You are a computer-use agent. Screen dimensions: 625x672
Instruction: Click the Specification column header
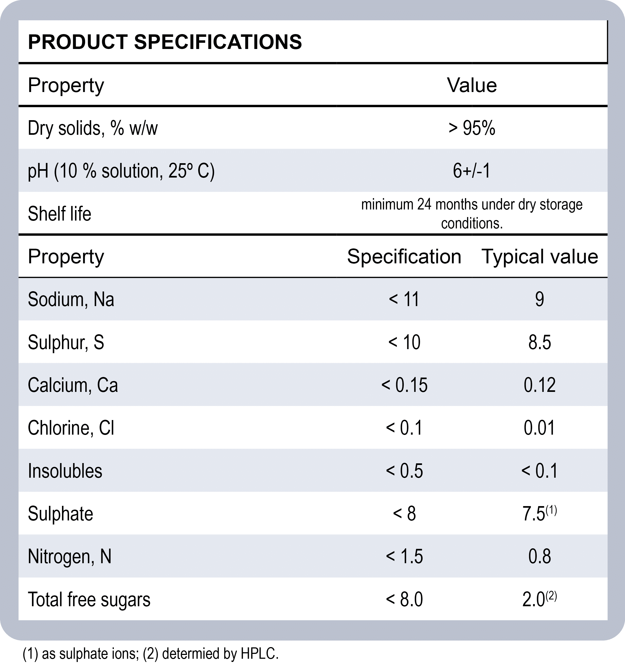pyautogui.click(x=404, y=257)
